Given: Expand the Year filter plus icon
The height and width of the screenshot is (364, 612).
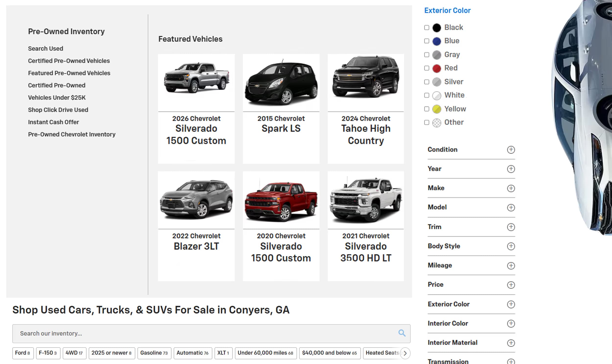Looking at the screenshot, I should (x=511, y=169).
